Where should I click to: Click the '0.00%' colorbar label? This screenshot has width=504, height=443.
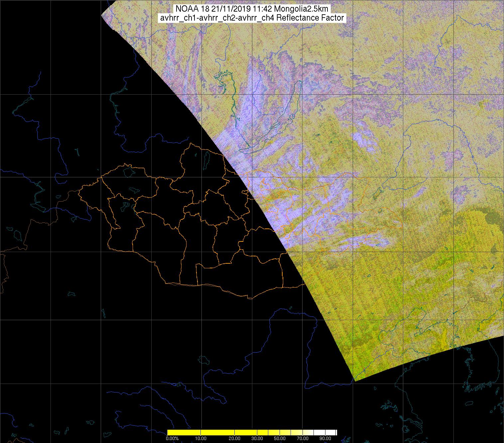pyautogui.click(x=172, y=439)
